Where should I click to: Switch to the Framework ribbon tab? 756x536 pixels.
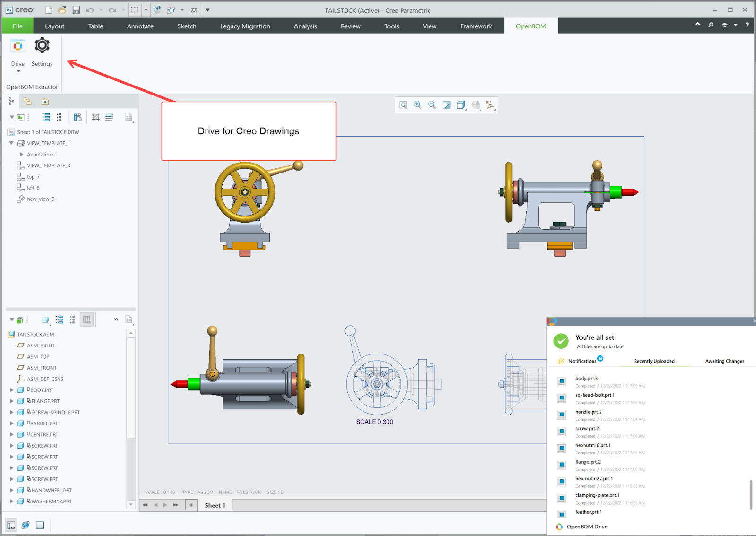click(x=476, y=26)
